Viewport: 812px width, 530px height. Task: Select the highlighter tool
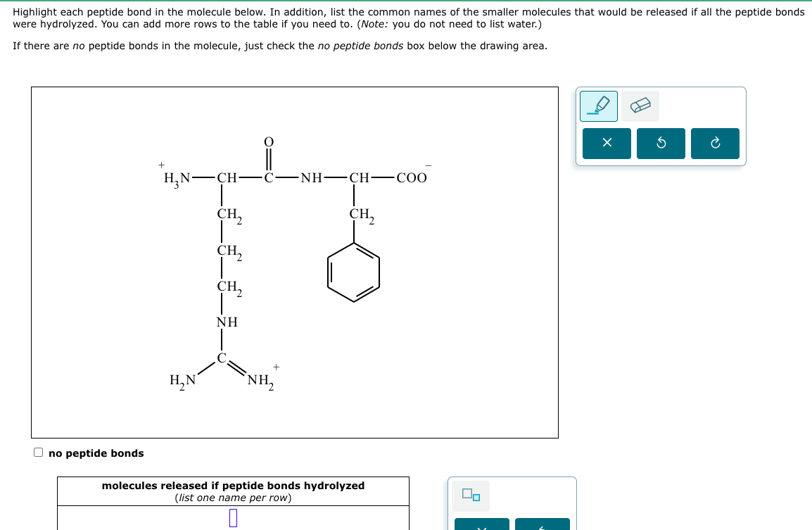coord(597,106)
